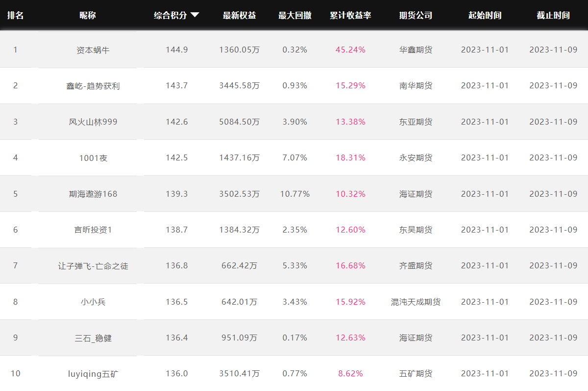Click rank number 10

coord(15,373)
